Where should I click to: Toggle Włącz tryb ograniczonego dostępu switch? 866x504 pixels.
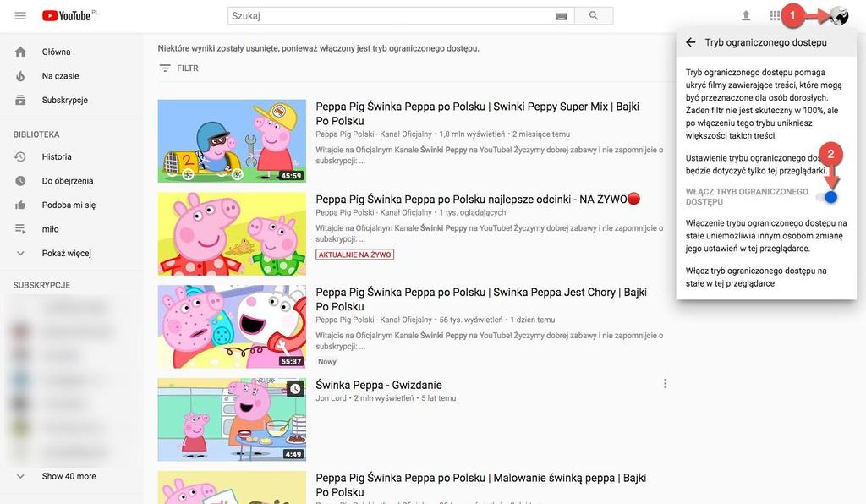click(827, 197)
